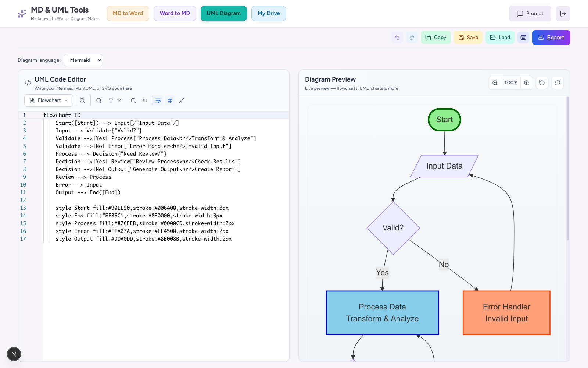Click the diagram preview vertical scrollbar

(x=568, y=169)
